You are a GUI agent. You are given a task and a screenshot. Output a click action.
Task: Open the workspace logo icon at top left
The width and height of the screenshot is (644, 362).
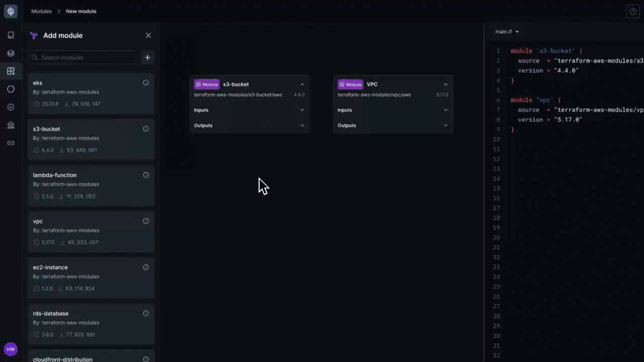click(x=11, y=11)
